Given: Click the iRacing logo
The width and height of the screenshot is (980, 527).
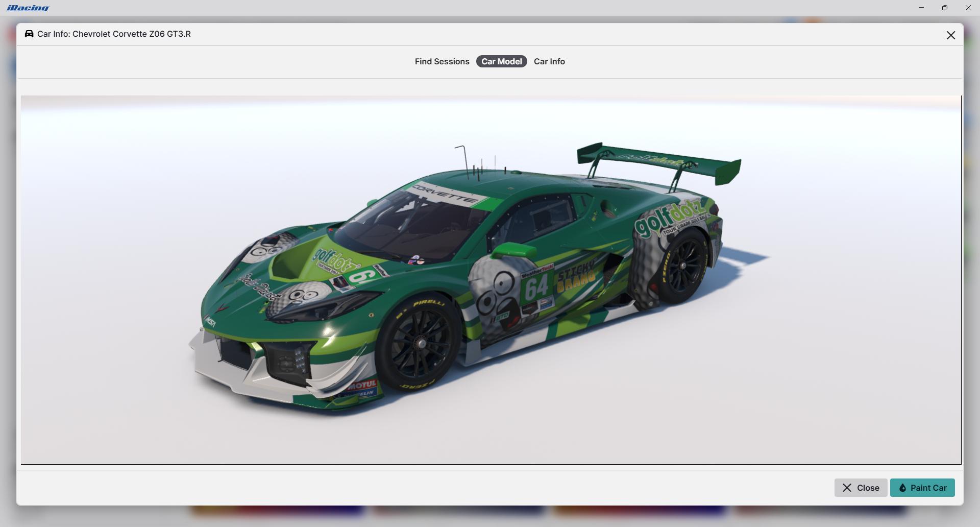Looking at the screenshot, I should (x=28, y=8).
